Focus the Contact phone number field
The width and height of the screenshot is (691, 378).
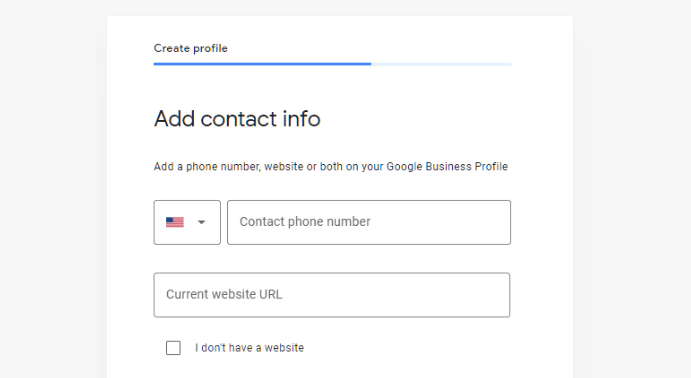tap(369, 222)
